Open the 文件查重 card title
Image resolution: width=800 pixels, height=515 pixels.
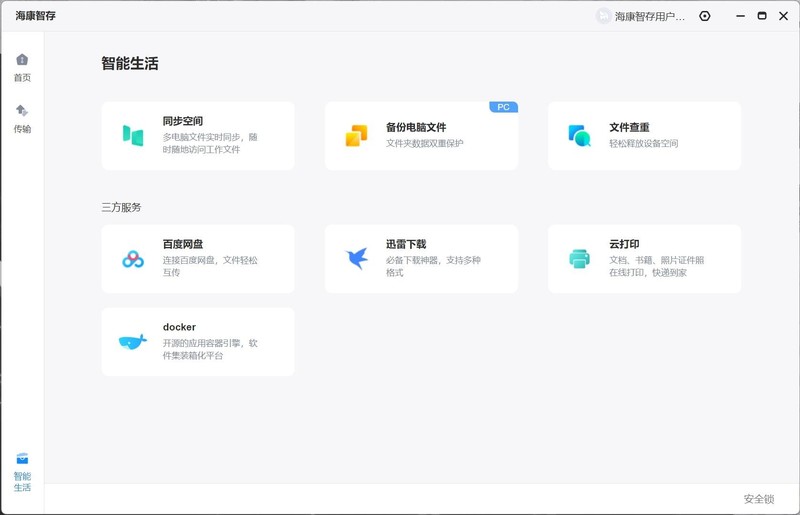tap(629, 127)
